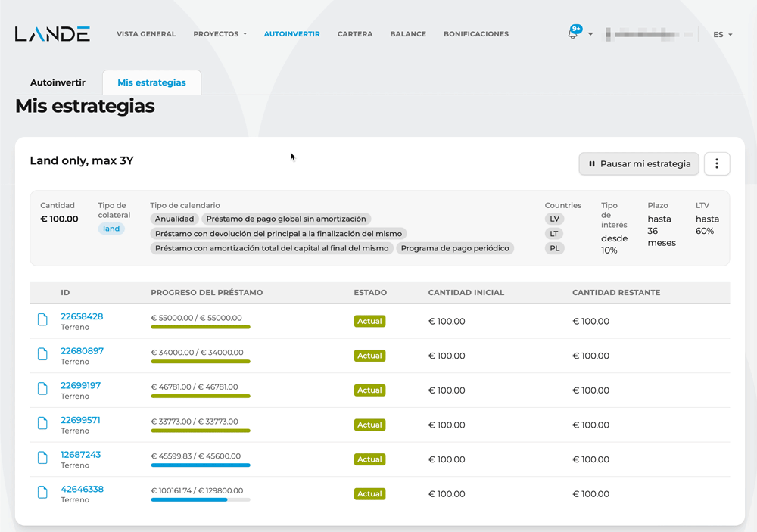Click the land collateral tag
Image resolution: width=757 pixels, height=532 pixels.
coord(111,229)
